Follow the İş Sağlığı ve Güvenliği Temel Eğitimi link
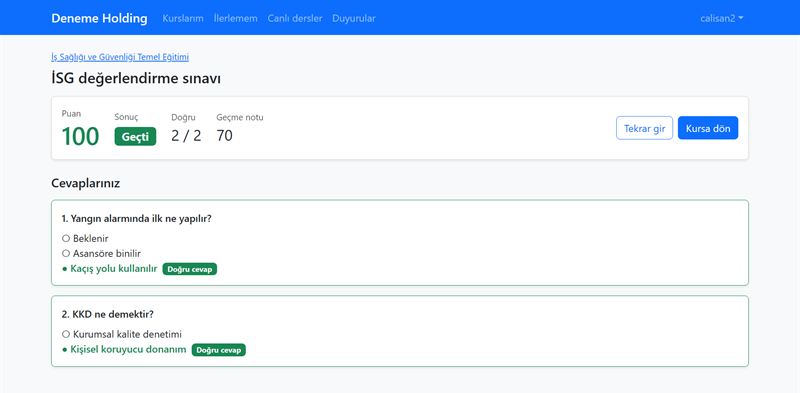The image size is (800, 393). [x=120, y=57]
